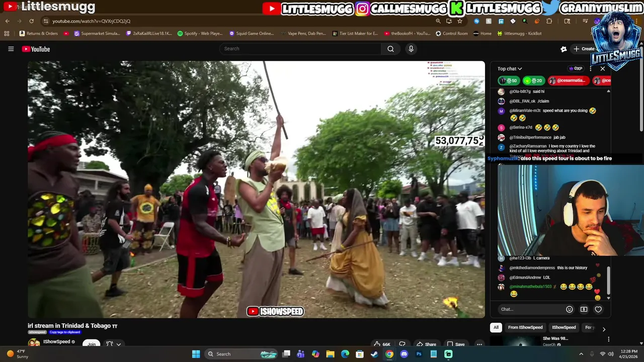Open the emoji picker in chat
The width and height of the screenshot is (644, 362).
pos(570,309)
